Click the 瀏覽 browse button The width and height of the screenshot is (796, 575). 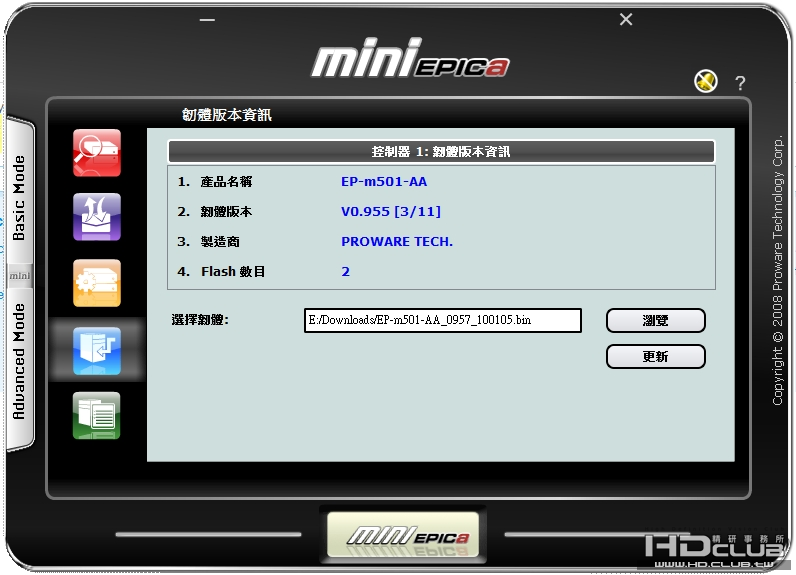point(655,321)
